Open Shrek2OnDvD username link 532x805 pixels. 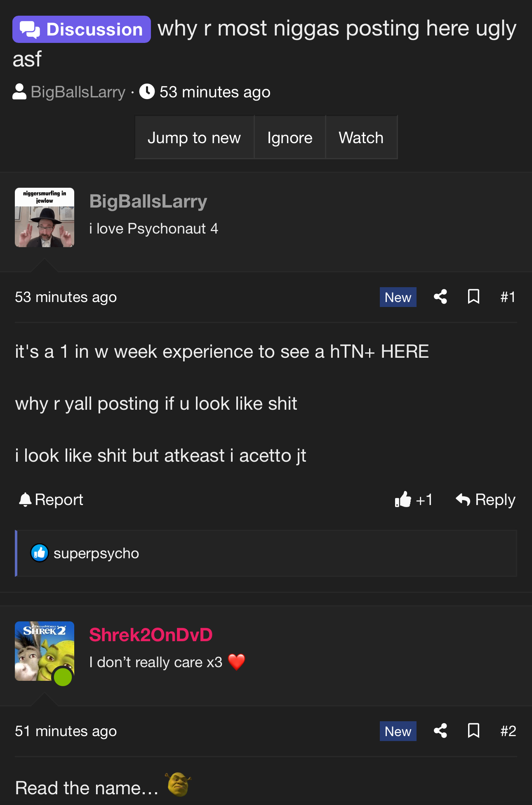(151, 635)
